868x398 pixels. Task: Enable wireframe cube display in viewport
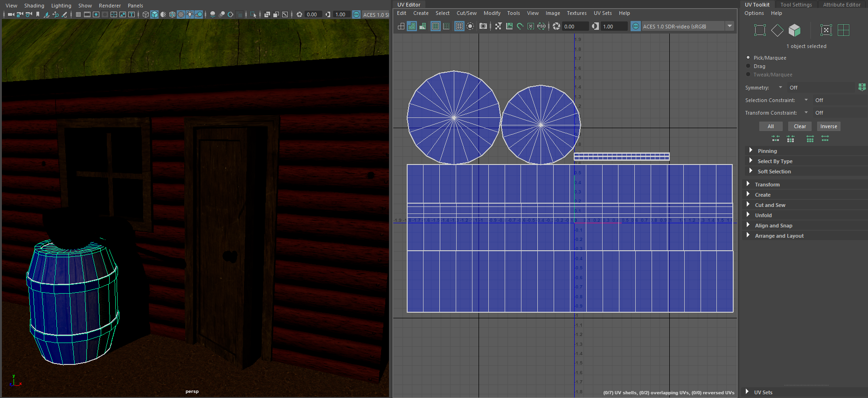click(x=146, y=14)
